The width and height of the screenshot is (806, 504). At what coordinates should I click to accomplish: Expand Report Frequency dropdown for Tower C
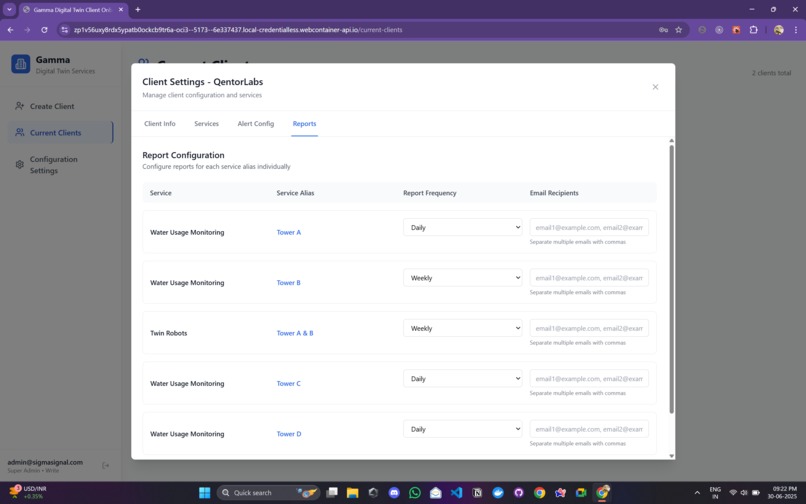coord(463,379)
